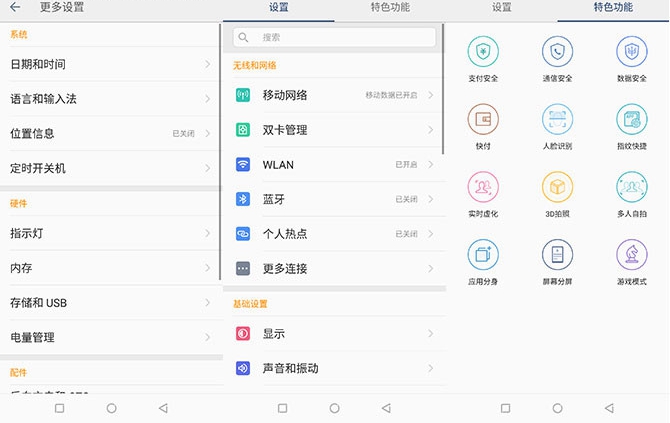
Task: Select active 特色功能 tab in right screen
Action: pos(613,8)
